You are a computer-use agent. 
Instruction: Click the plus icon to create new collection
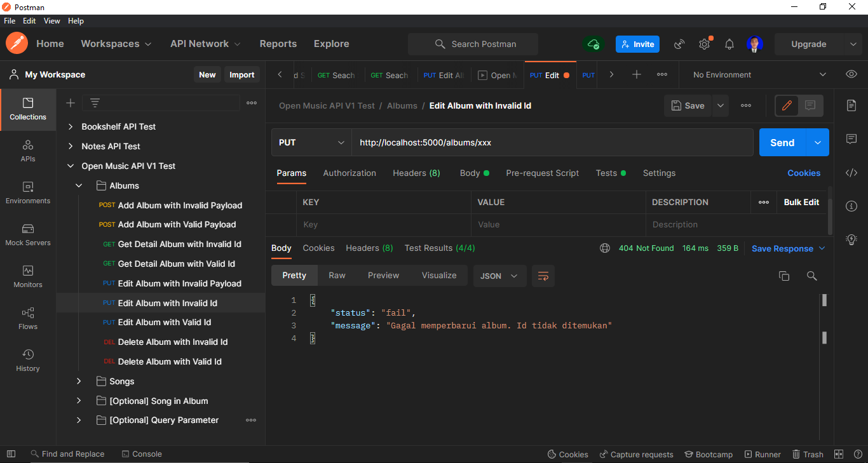71,103
